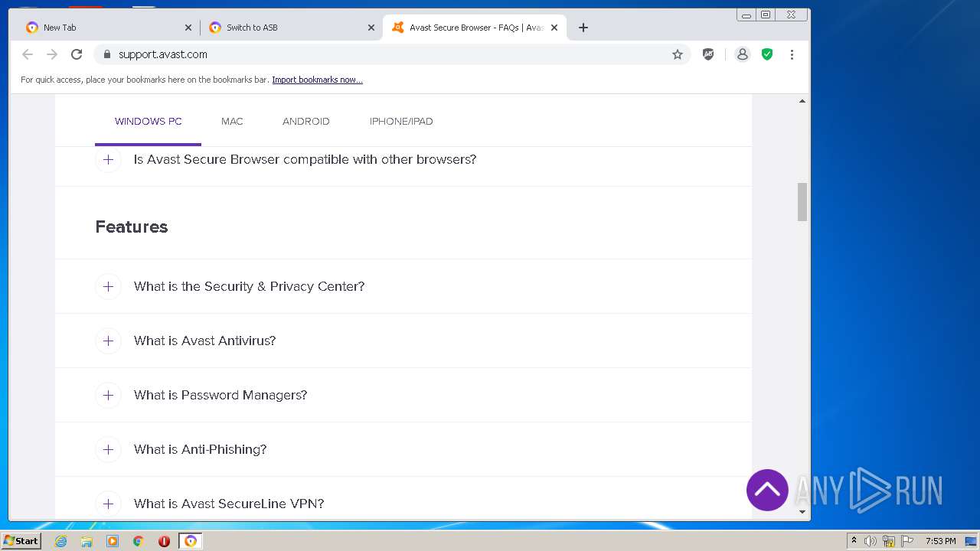This screenshot has width=980, height=551.
Task: Click the Features heading
Action: point(132,227)
